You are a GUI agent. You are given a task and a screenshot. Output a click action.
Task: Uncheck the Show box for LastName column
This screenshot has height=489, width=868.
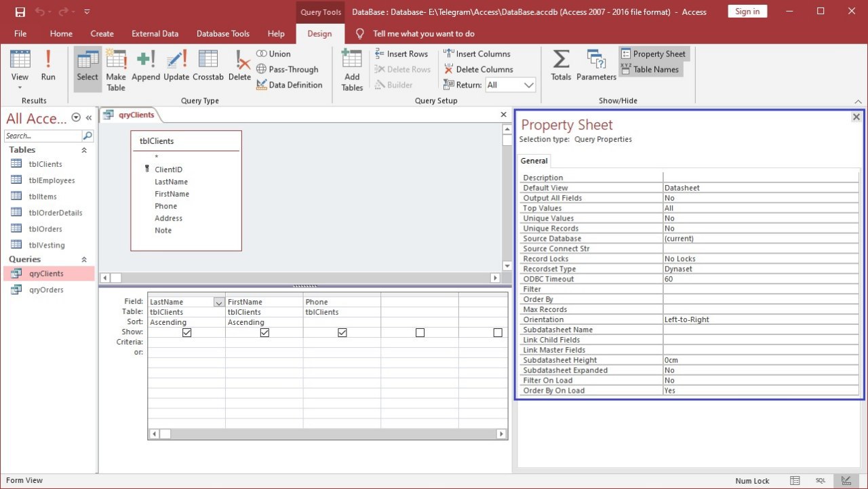[x=187, y=332]
